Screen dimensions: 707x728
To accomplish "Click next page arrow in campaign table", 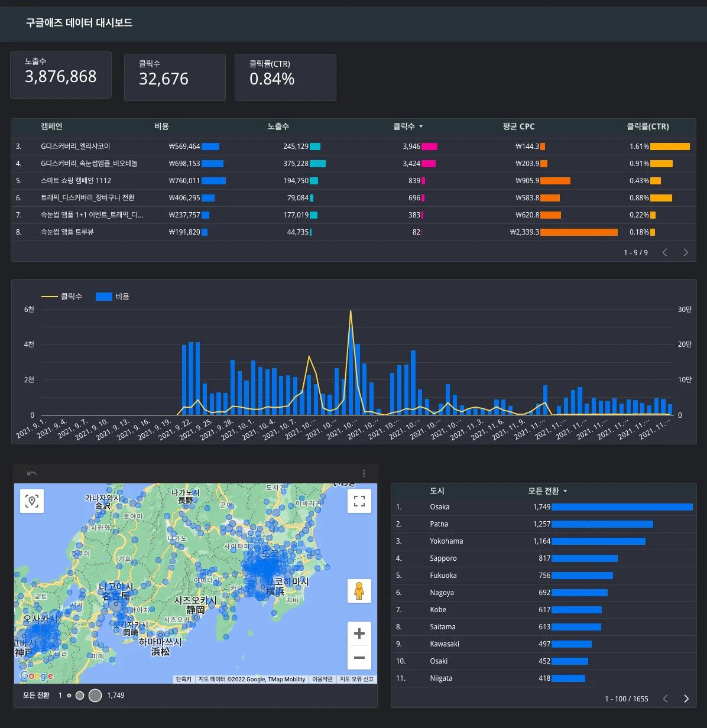I will tap(686, 252).
